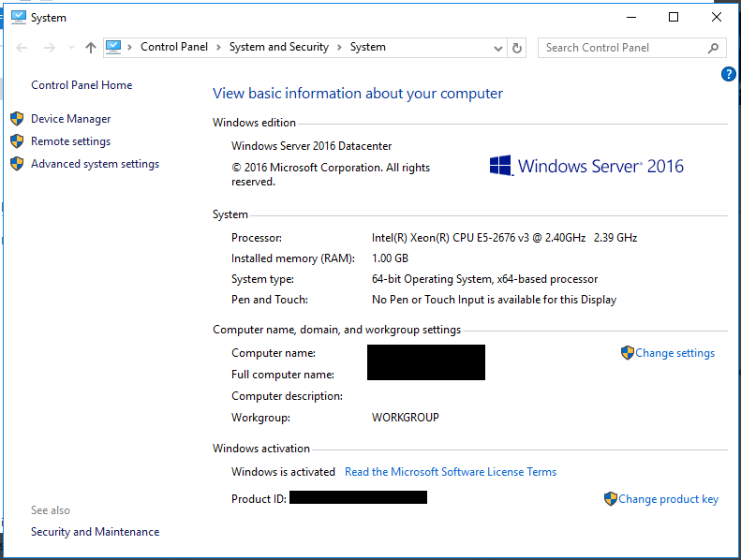The height and width of the screenshot is (560, 741).
Task: Go up one level with Up arrow
Action: [91, 47]
